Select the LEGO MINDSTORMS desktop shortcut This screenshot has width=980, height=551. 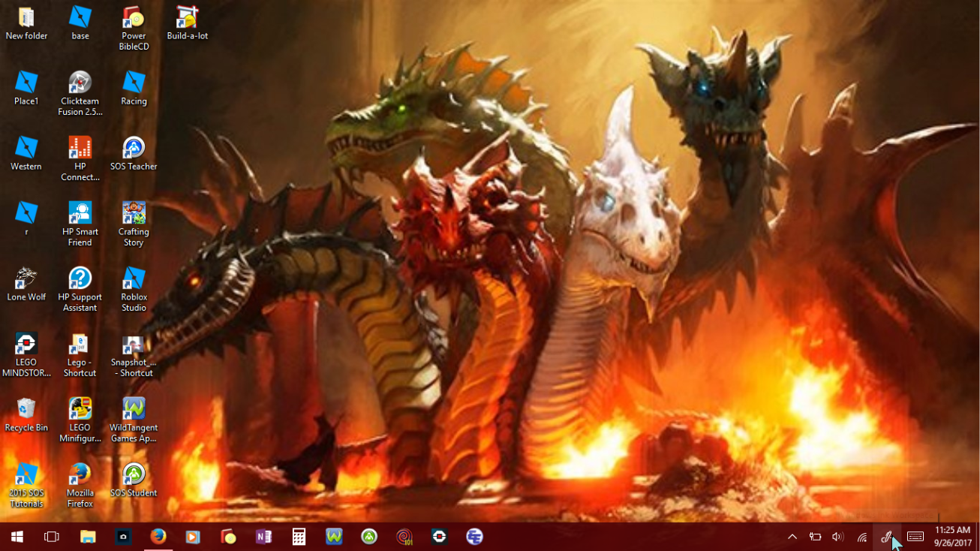(26, 355)
